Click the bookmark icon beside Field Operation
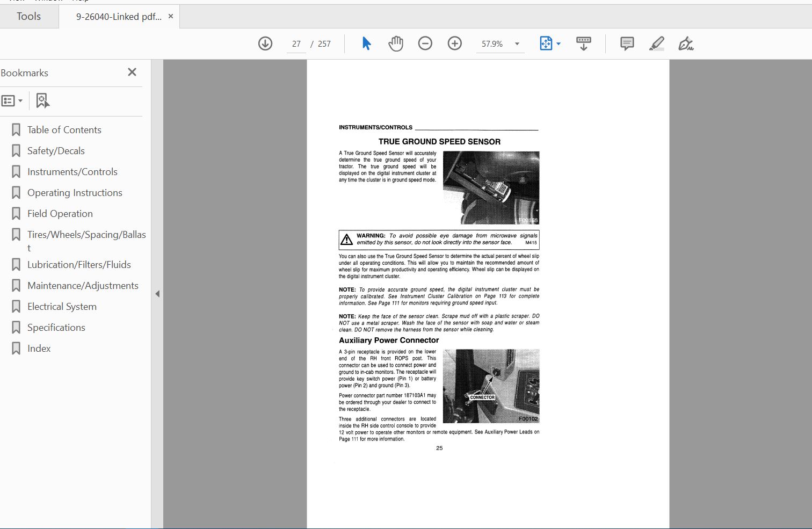This screenshot has height=529, width=812. click(16, 214)
